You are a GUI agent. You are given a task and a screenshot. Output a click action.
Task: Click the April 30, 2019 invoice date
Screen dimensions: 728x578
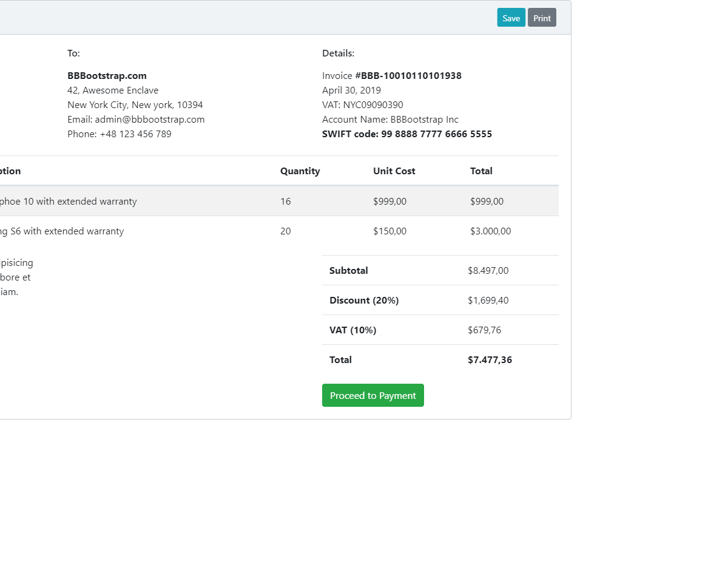[x=352, y=90]
